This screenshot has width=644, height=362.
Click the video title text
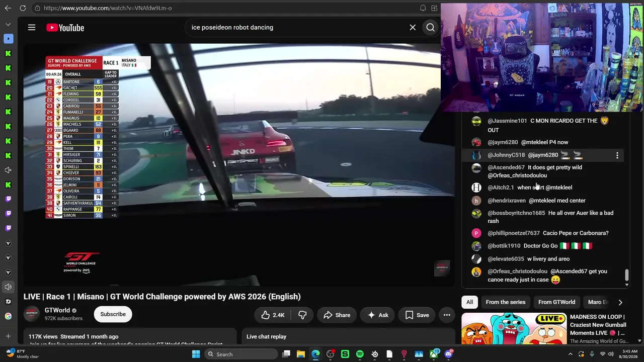[162, 297]
